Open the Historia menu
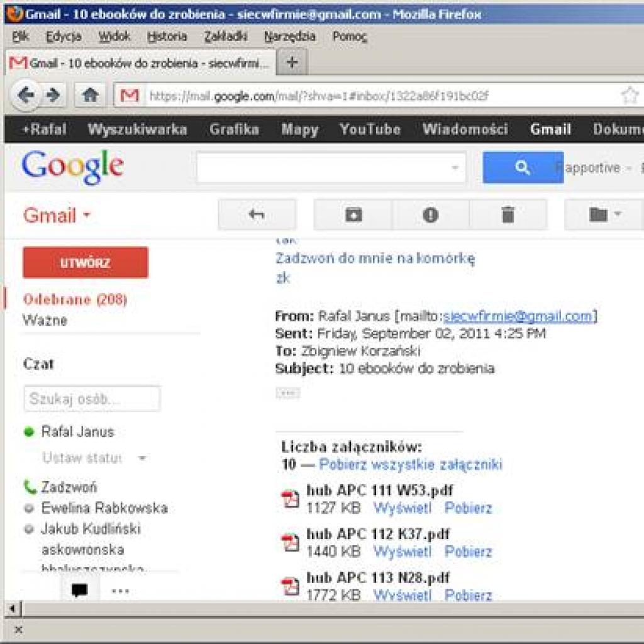 pos(167,36)
